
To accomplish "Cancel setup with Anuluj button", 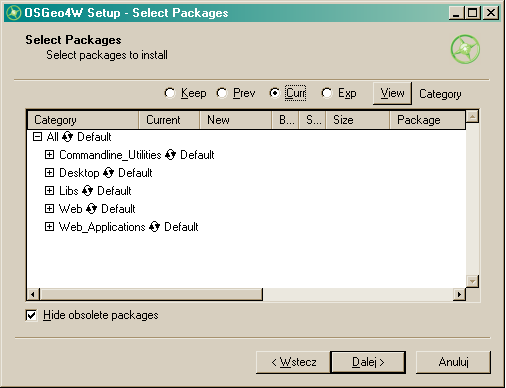I will coord(453,362).
